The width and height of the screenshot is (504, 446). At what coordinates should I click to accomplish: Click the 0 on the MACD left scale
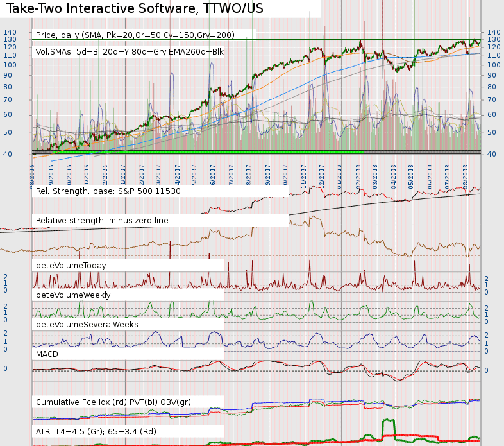click(5, 369)
